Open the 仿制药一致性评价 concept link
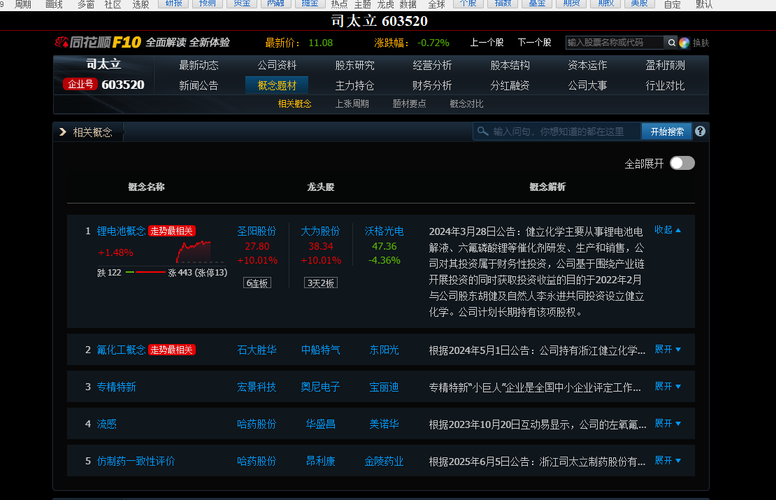This screenshot has height=500, width=776. [x=136, y=461]
